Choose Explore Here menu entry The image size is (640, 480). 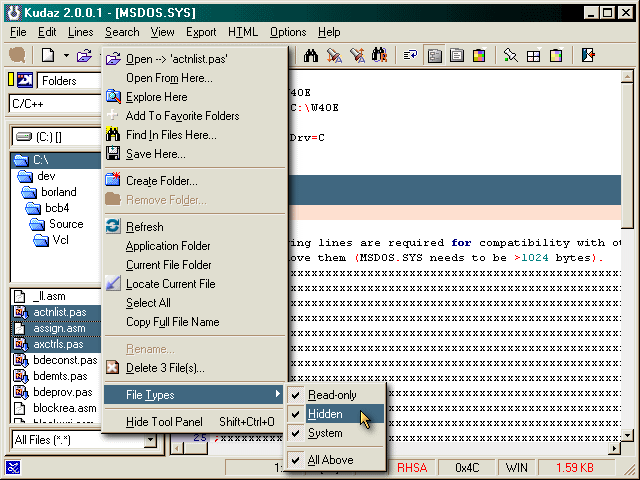[194, 97]
